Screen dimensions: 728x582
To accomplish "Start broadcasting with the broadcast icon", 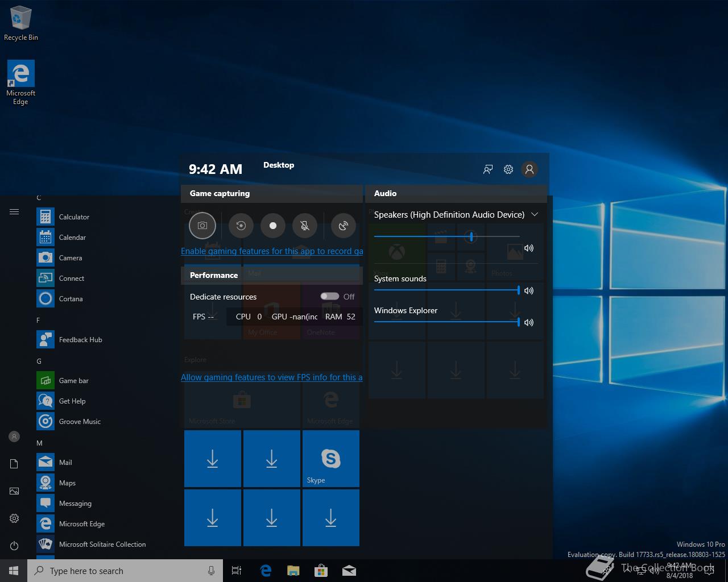I will 344,226.
